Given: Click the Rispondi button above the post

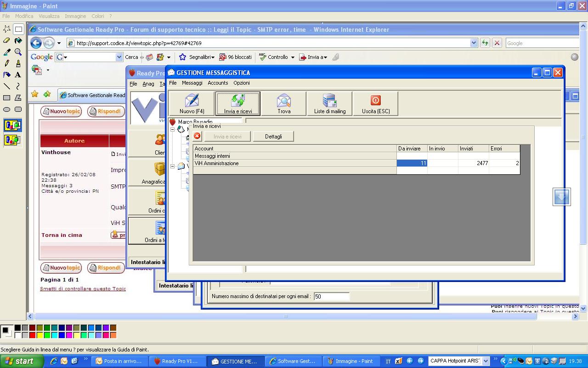Looking at the screenshot, I should click(106, 111).
